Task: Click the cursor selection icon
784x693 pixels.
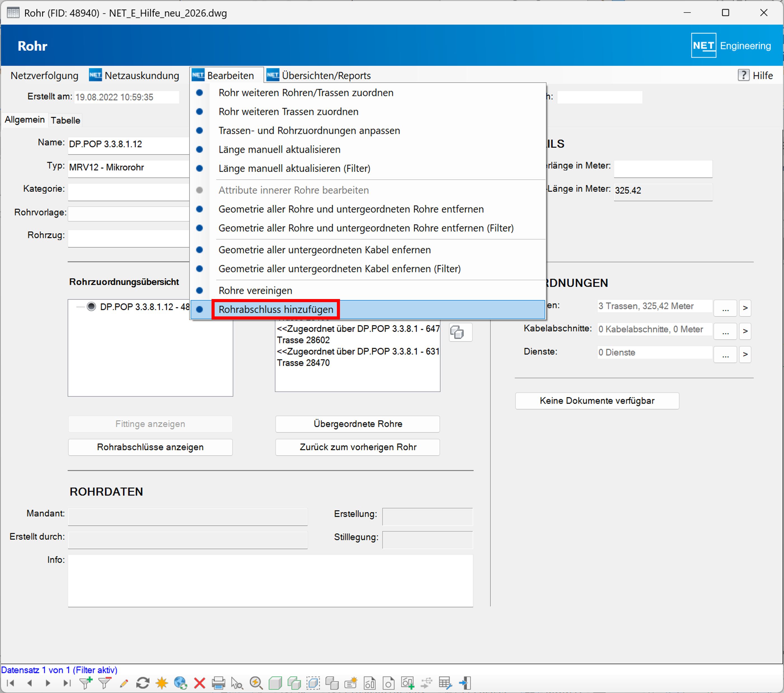Action: pyautogui.click(x=237, y=683)
